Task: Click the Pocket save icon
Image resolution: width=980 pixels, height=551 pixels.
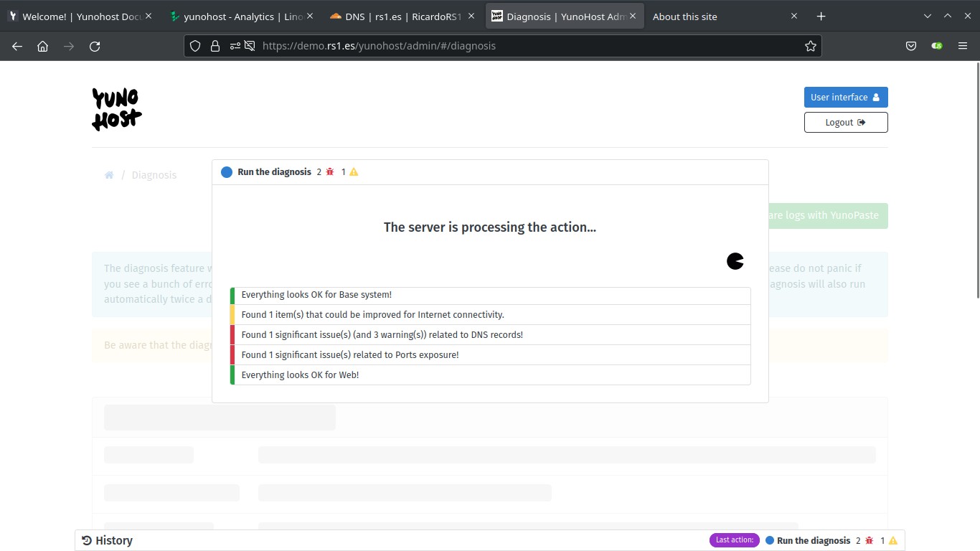Action: (910, 46)
